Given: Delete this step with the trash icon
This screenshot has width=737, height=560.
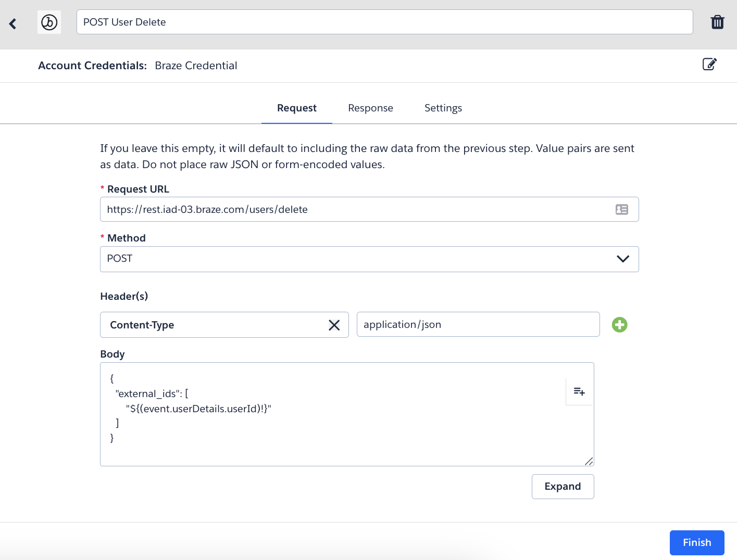Looking at the screenshot, I should (x=717, y=22).
